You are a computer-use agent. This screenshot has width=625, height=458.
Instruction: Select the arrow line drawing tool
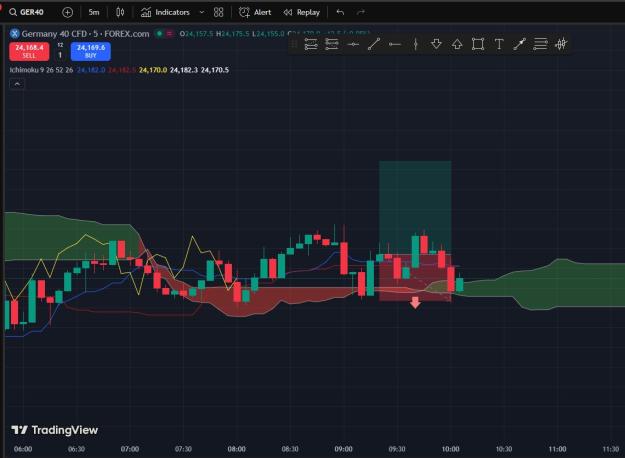click(519, 44)
